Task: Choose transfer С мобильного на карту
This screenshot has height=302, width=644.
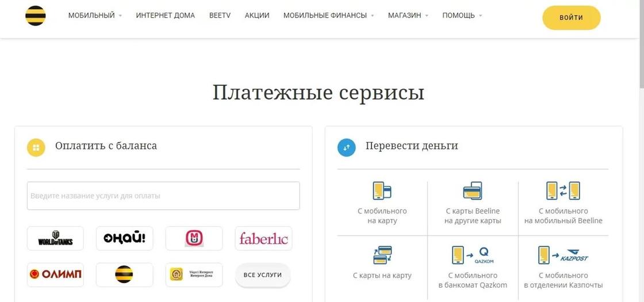Action: (x=382, y=204)
